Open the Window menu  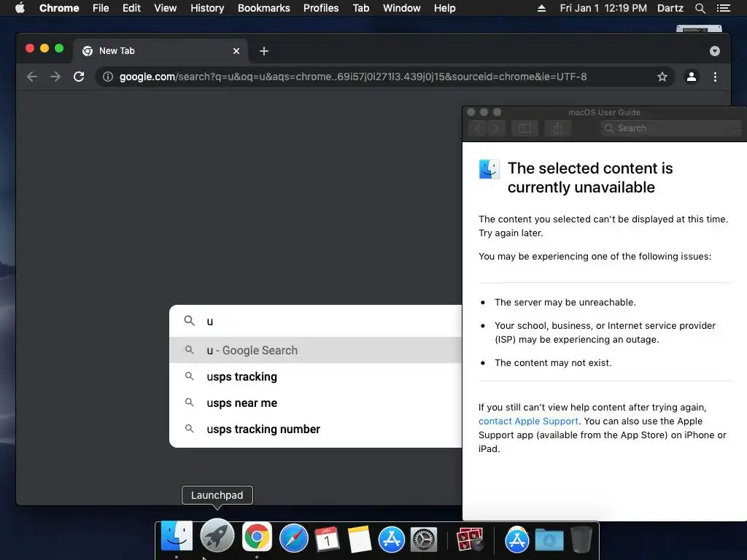pos(402,8)
